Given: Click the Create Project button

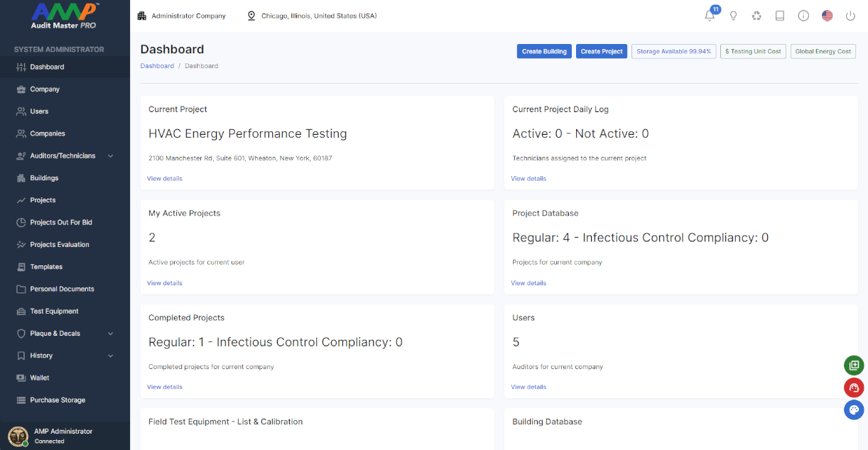Looking at the screenshot, I should point(602,51).
